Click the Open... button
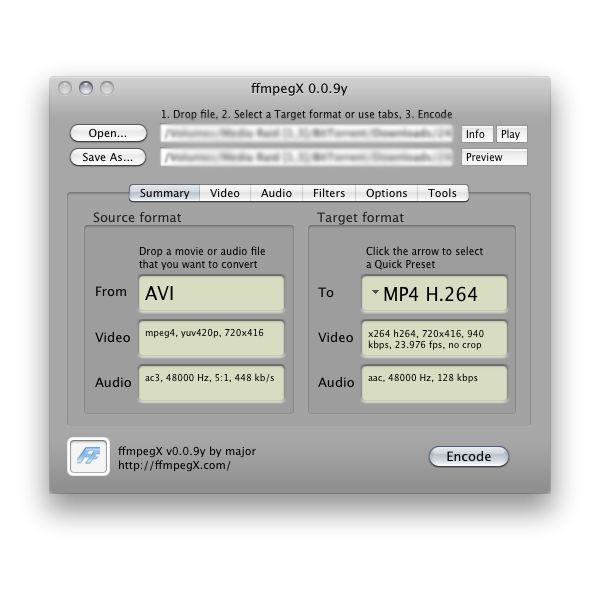This screenshot has height=600, width=600. pos(108,133)
